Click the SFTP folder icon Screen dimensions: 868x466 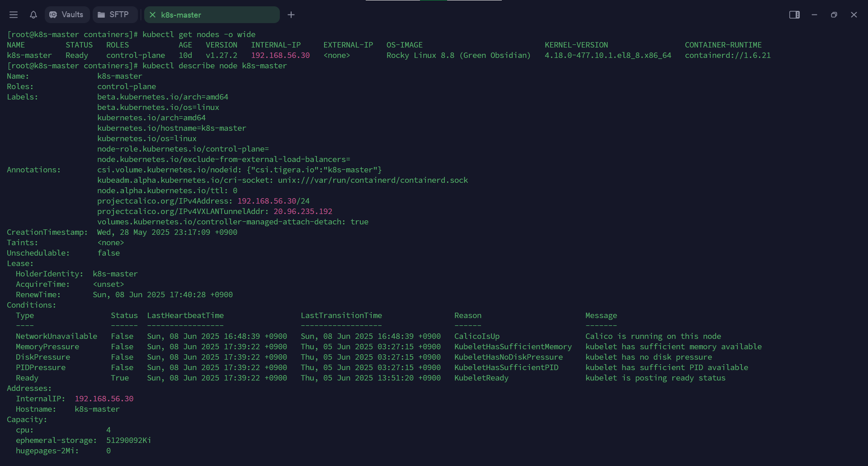click(x=101, y=15)
